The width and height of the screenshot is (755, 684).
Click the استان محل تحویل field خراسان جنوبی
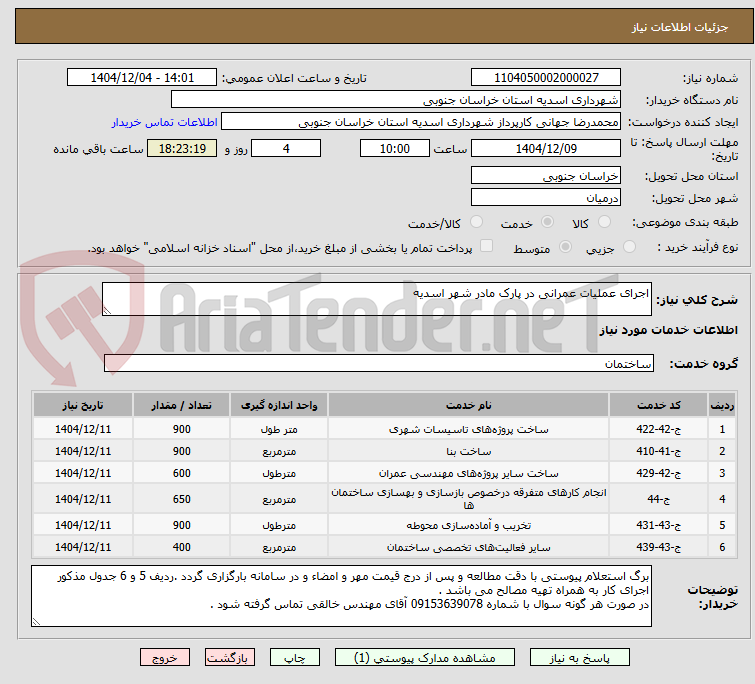coord(546,176)
